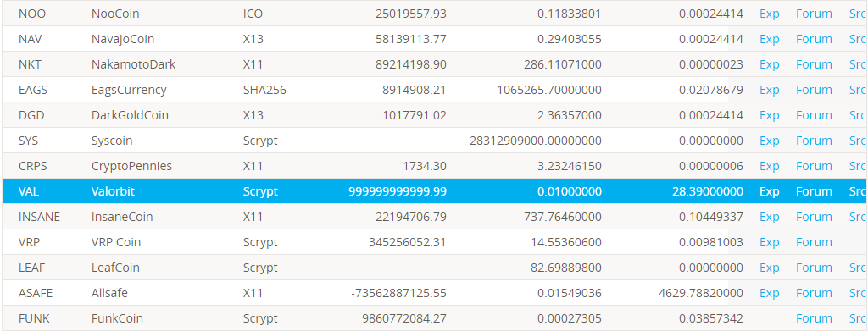
Task: Open the Exp link for EagsCurrency
Action: [x=769, y=90]
